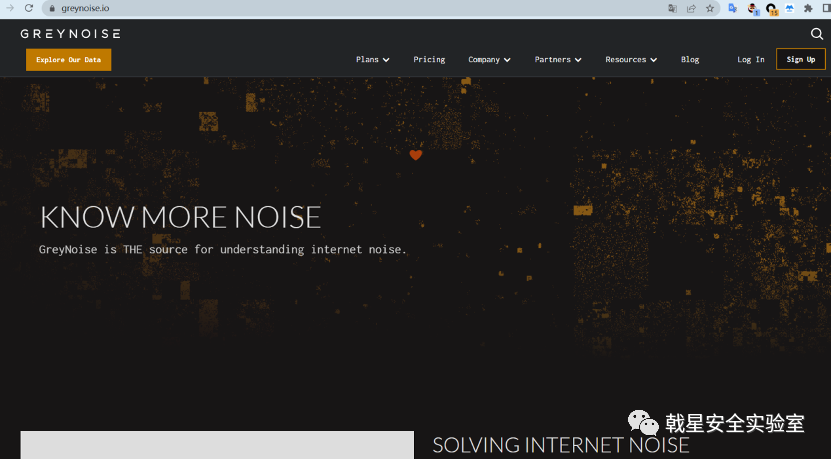Open the extension with badge 1
The width and height of the screenshot is (832, 460).
[752, 8]
